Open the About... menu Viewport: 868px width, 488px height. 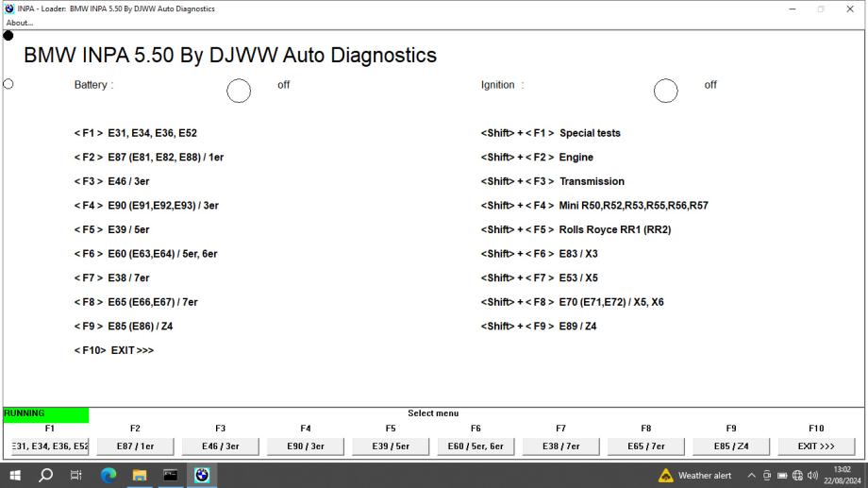20,23
